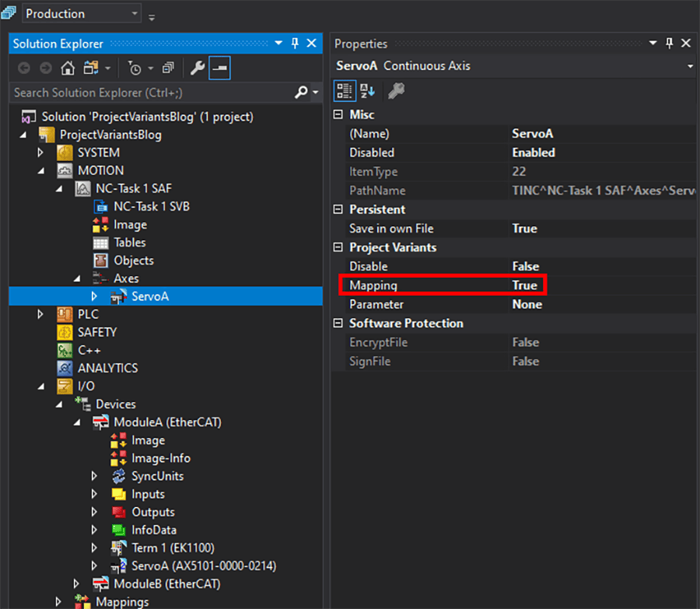
Task: Select the ProjectVariantsBlog project node
Action: pyautogui.click(x=110, y=135)
